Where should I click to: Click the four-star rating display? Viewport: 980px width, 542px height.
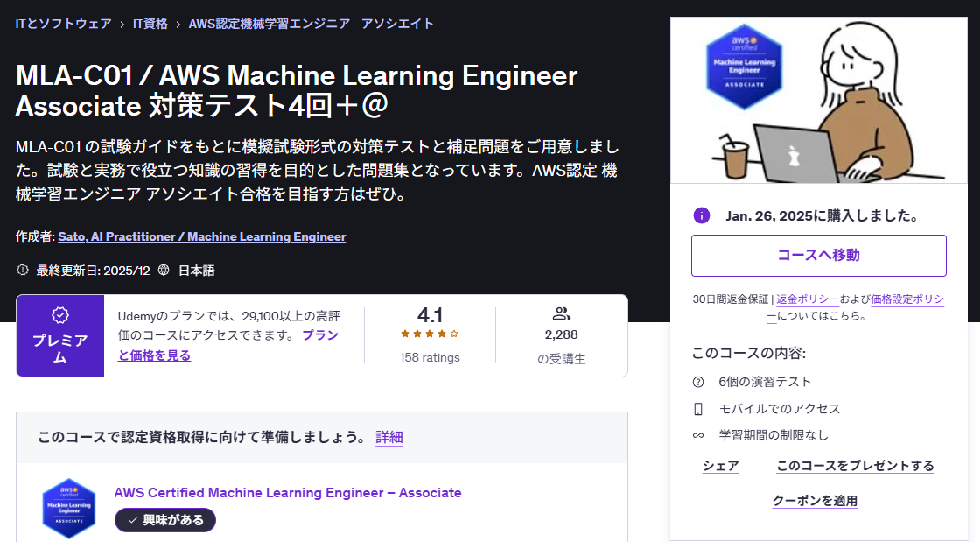430,334
